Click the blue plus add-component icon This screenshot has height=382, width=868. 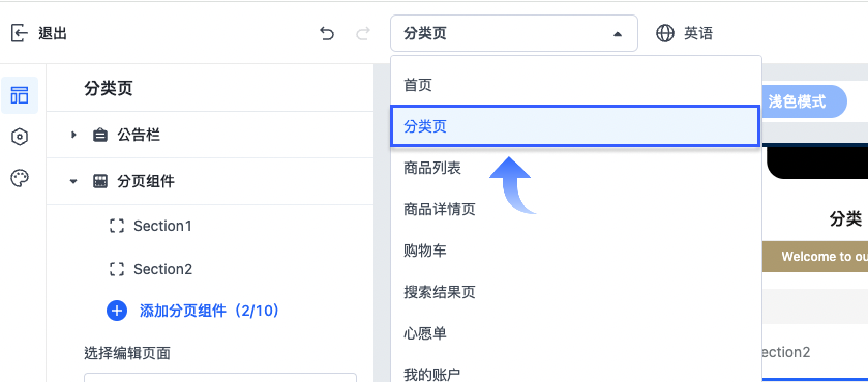point(117,311)
